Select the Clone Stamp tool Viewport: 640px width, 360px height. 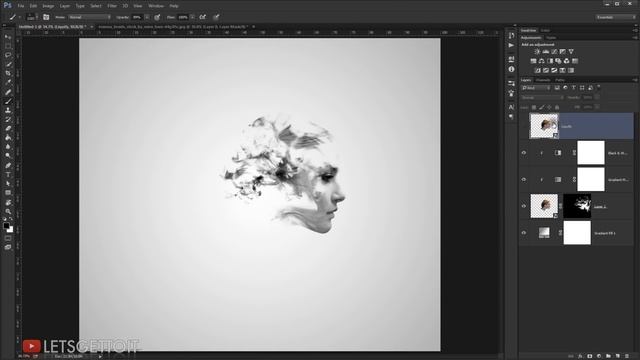[x=8, y=110]
